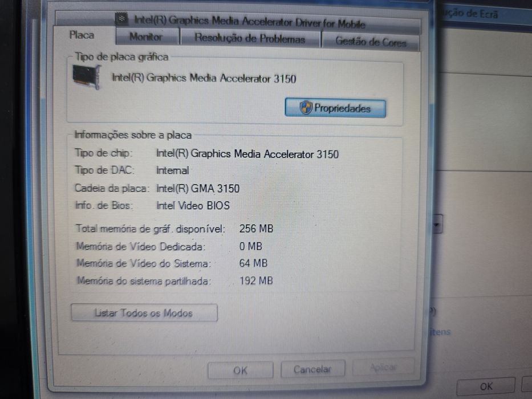Click the Propriedades button
532x399 pixels.
click(x=335, y=108)
